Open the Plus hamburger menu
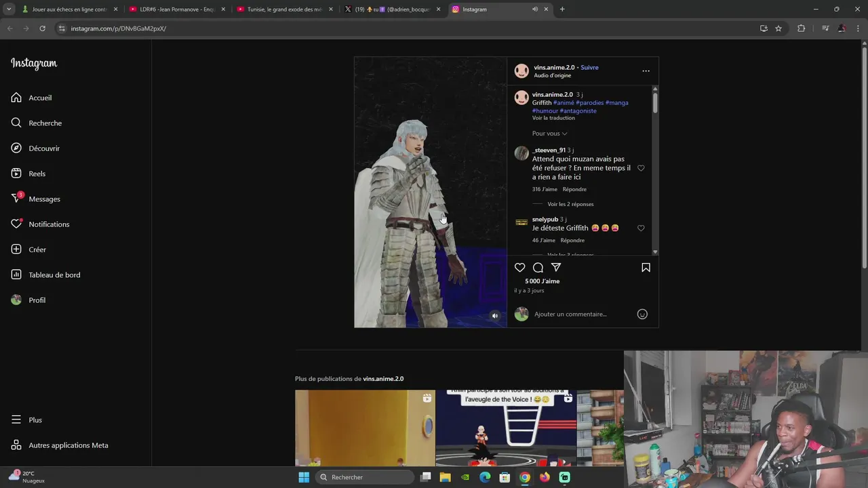The height and width of the screenshot is (488, 868). point(16,420)
